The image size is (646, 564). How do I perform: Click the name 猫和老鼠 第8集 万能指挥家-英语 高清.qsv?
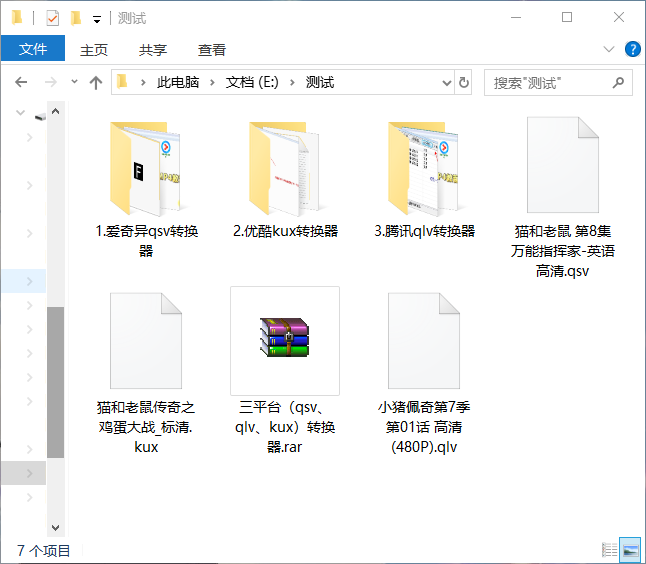(x=563, y=251)
